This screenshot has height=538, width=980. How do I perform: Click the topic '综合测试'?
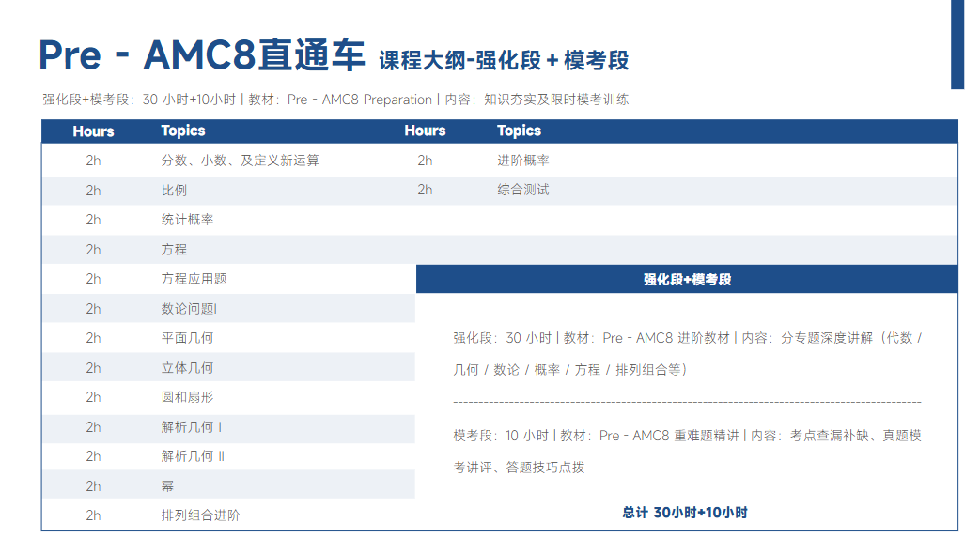523,190
